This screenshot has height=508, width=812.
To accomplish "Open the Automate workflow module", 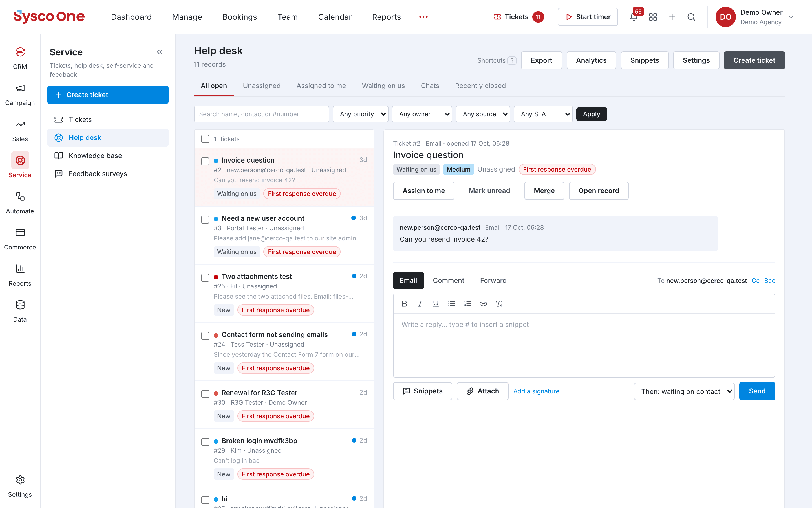I will coord(20,203).
